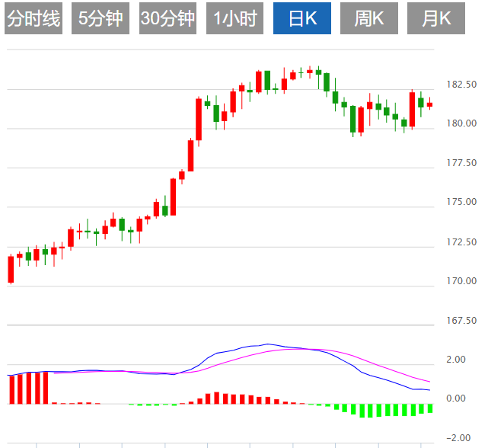Click the 180.00 price axis label
Screen dimensions: 488x448
461,123
